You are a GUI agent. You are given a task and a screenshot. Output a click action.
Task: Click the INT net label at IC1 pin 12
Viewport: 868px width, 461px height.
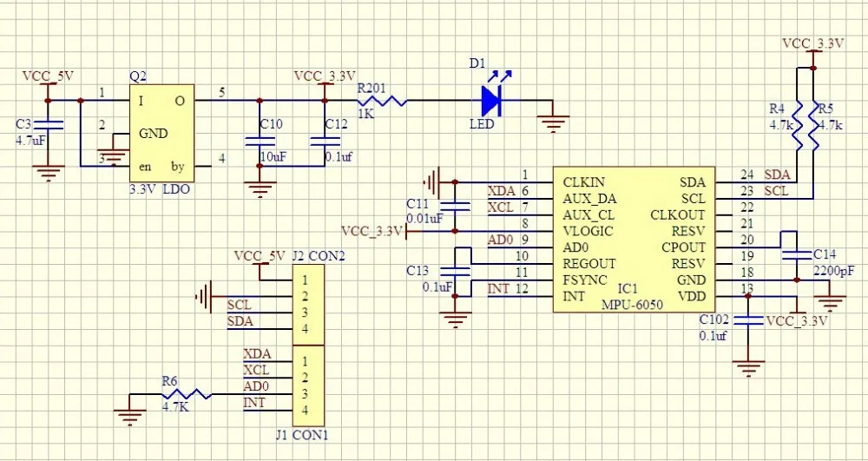click(x=498, y=288)
